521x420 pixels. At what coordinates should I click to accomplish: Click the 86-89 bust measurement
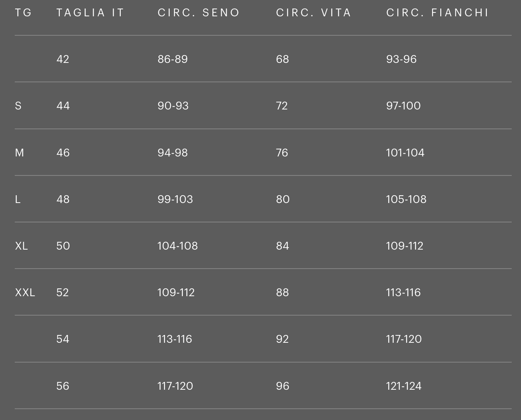click(x=172, y=59)
